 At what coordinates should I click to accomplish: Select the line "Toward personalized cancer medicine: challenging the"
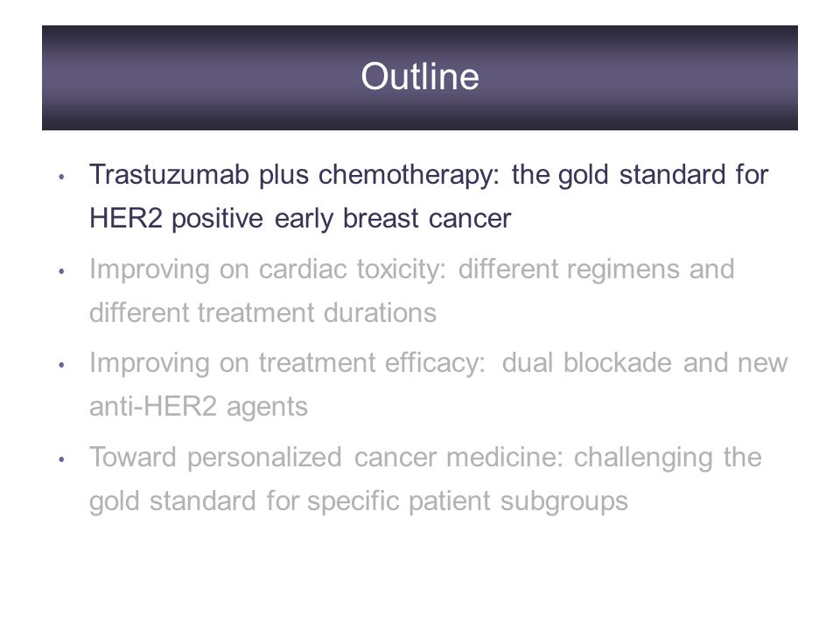(425, 458)
